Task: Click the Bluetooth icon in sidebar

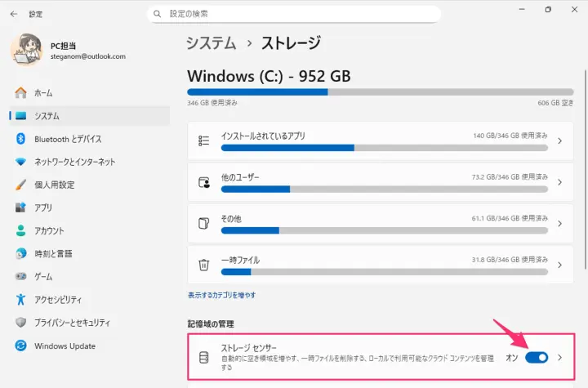Action: (21, 139)
